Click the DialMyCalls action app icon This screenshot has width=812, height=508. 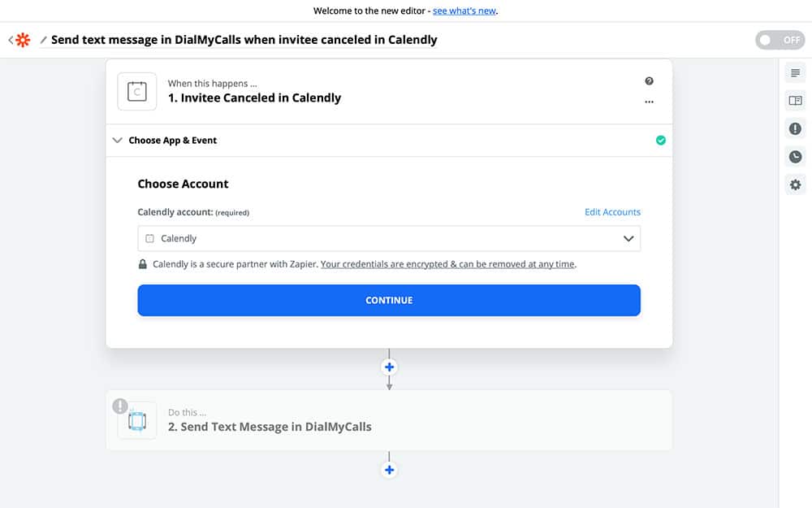(136, 420)
